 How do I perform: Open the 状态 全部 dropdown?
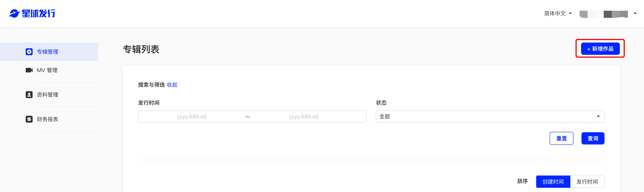click(490, 117)
